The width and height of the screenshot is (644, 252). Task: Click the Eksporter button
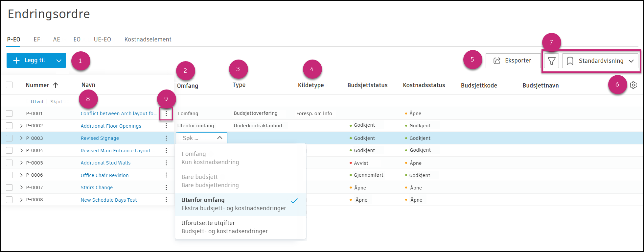coord(513,61)
